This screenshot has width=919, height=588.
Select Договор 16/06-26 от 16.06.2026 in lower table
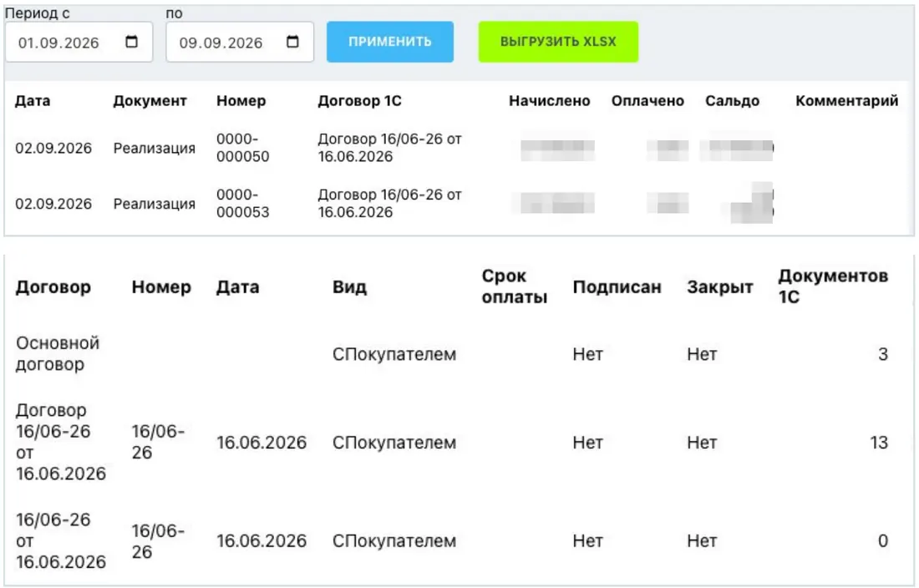coord(60,442)
